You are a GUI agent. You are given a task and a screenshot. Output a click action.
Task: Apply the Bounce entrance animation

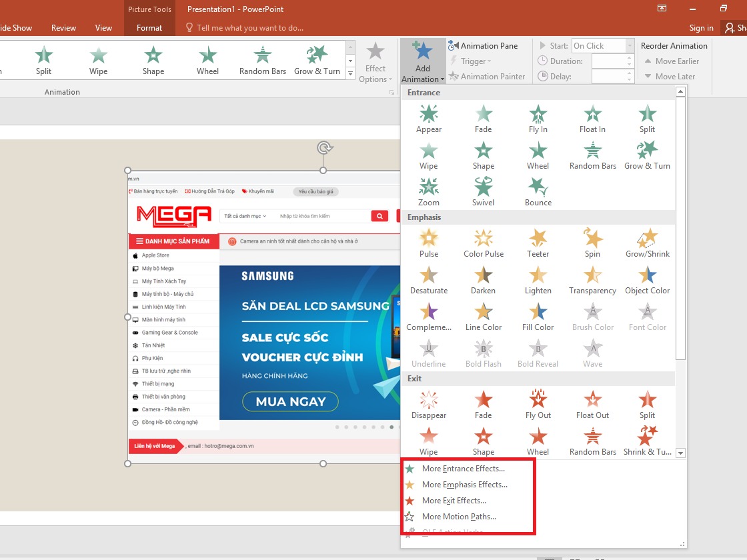click(538, 193)
